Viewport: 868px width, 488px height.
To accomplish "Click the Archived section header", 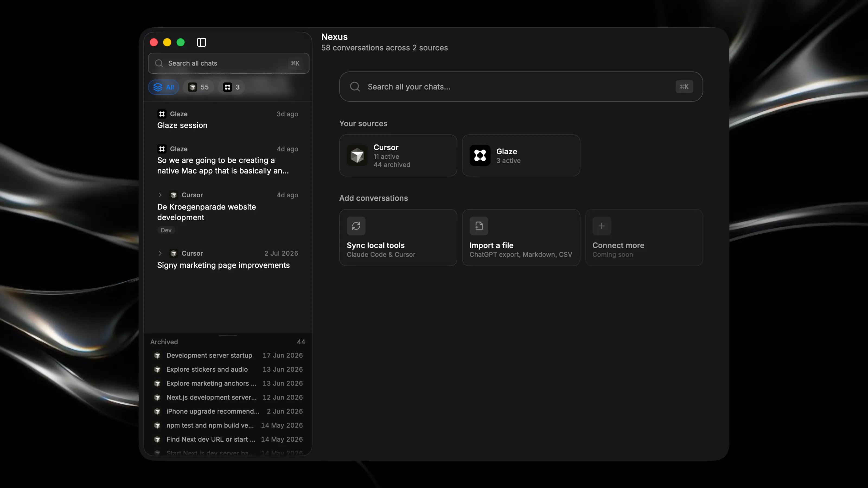I will [x=164, y=342].
